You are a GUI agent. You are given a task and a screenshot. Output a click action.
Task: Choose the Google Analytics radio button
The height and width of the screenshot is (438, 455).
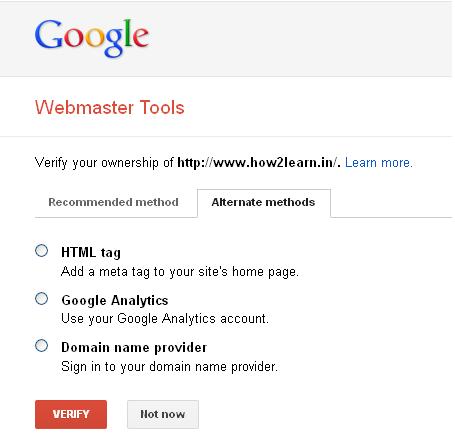[x=42, y=298]
